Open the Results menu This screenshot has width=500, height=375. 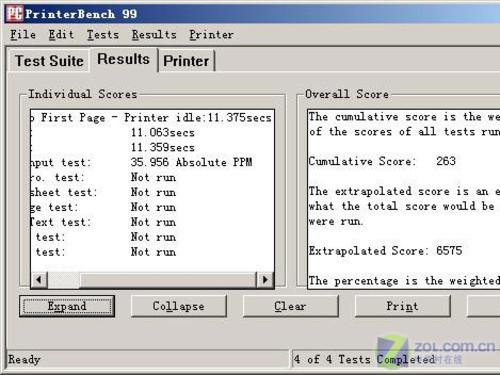(154, 35)
